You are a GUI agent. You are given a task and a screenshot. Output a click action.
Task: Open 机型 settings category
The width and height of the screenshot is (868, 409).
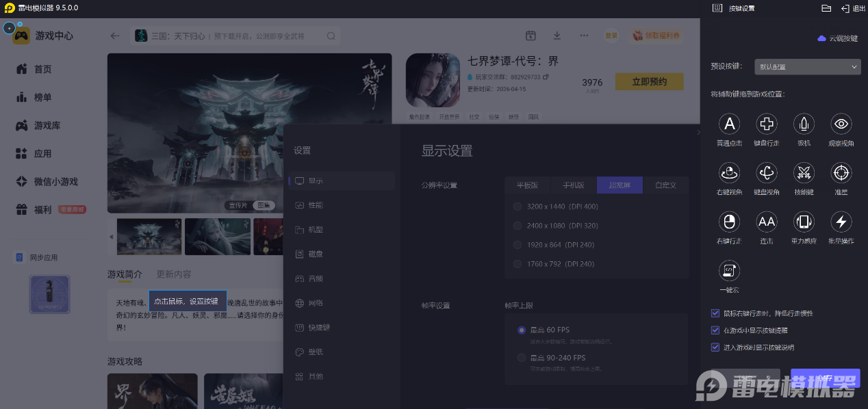[342, 230]
